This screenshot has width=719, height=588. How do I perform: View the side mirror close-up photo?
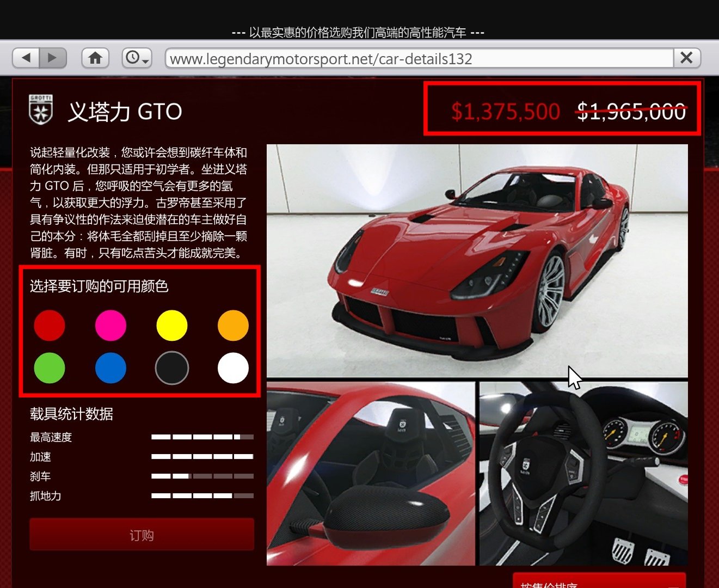[x=371, y=474]
